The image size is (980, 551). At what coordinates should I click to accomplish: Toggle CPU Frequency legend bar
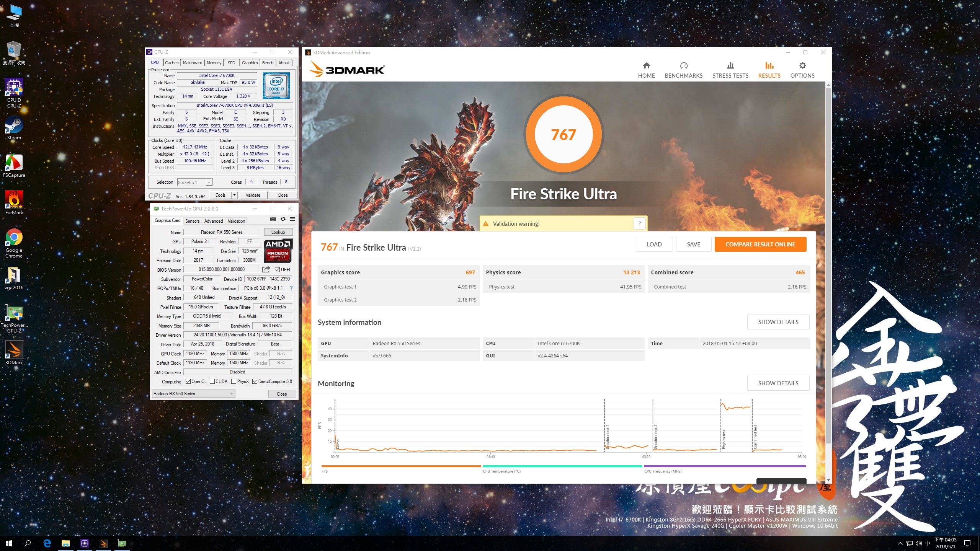[725, 466]
